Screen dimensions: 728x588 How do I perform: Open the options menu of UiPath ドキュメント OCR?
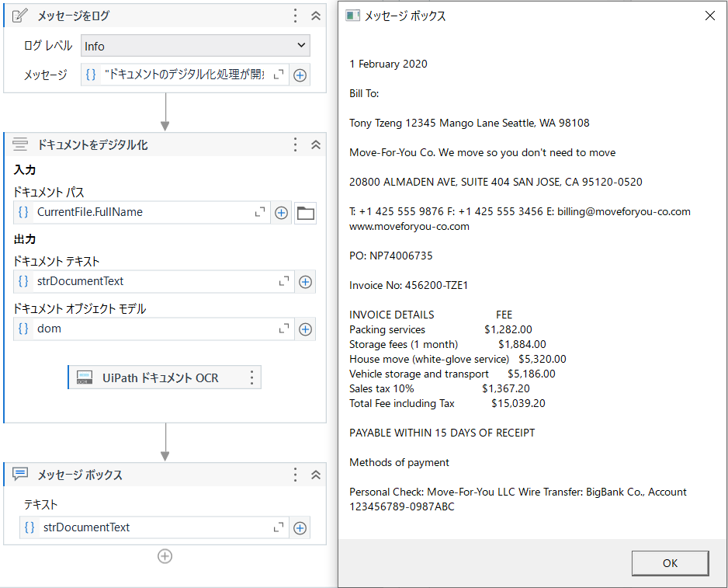point(251,378)
